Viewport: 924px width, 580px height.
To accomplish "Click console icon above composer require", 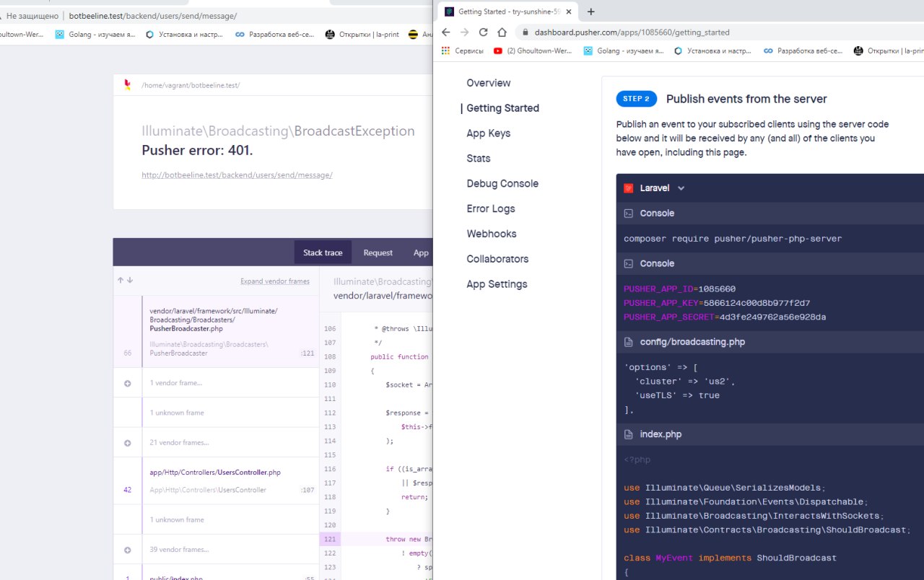I will [629, 214].
